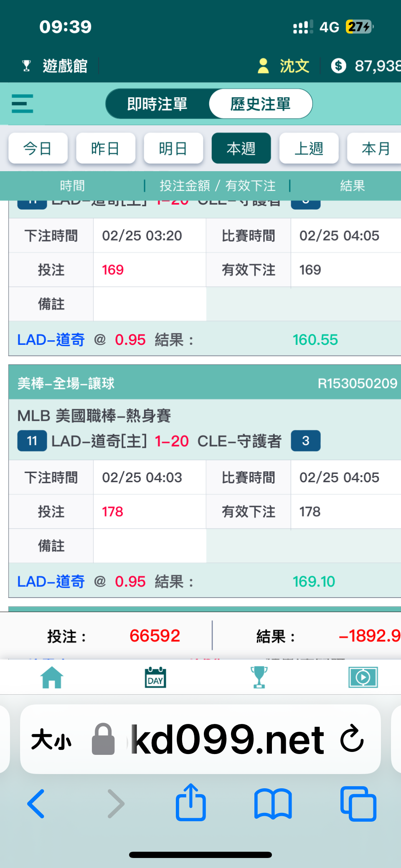Tap the kd099.net address field
401x868 pixels.
[228, 739]
